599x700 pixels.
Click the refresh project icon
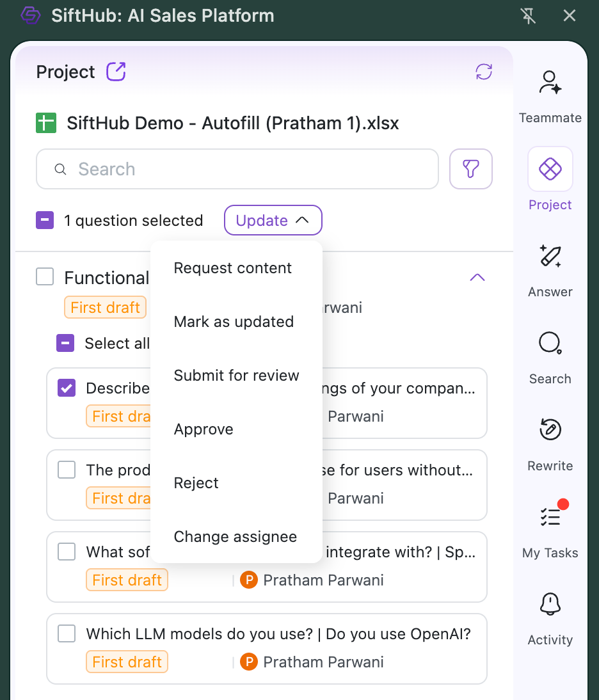pos(484,72)
